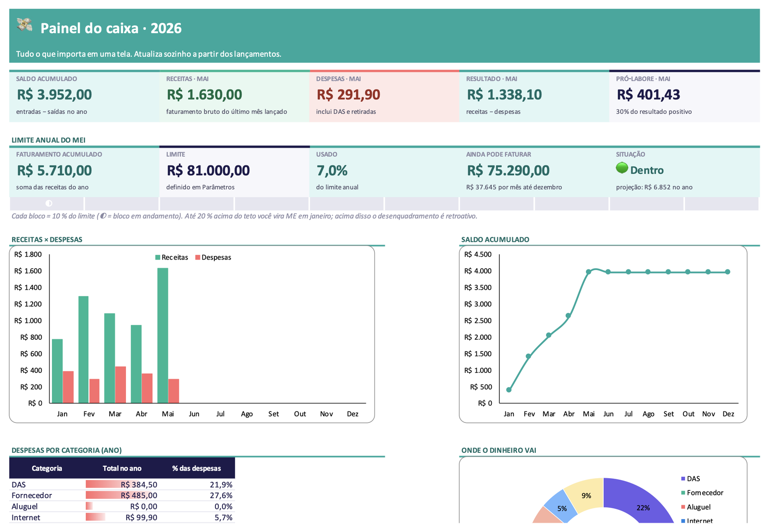The image size is (769, 532).
Task: Click the "Categoria" column header
Action: coord(47,468)
